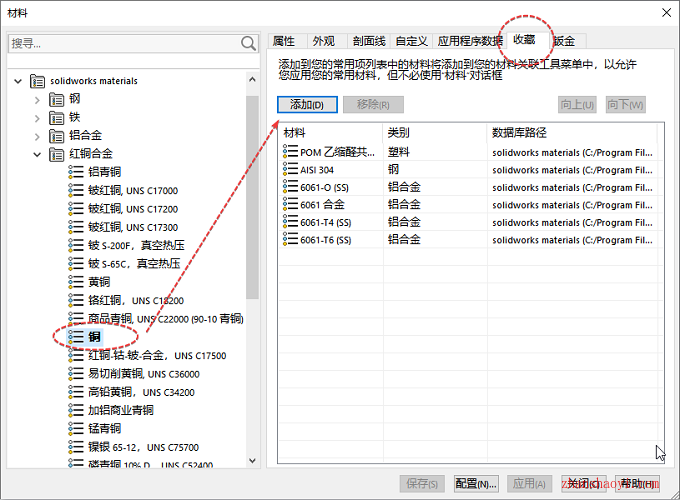Click the 铍红铜 UNS C17200 material icon
680x500 pixels.
click(x=75, y=209)
